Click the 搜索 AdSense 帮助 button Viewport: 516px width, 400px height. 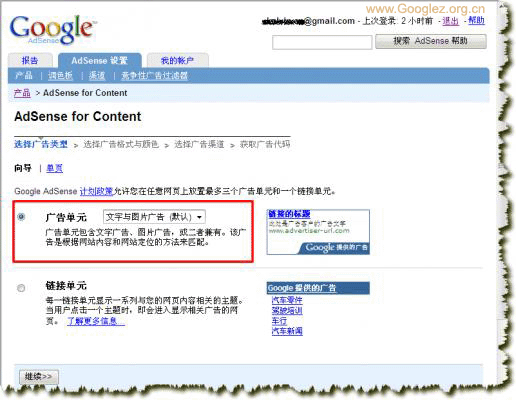click(431, 41)
